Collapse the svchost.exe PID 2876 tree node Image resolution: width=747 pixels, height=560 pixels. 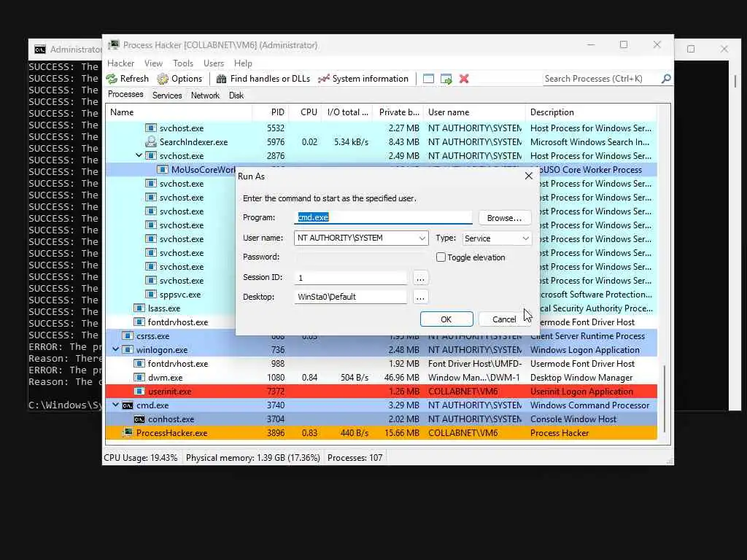139,155
